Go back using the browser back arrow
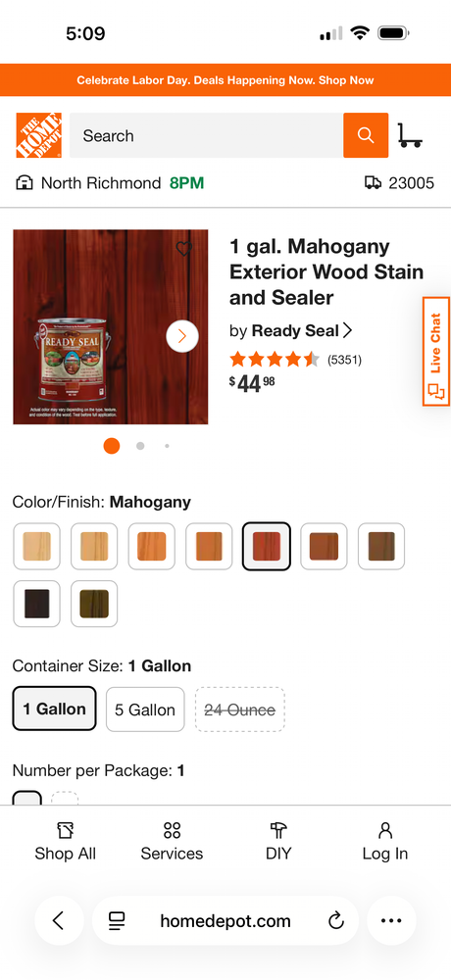 pyautogui.click(x=59, y=920)
